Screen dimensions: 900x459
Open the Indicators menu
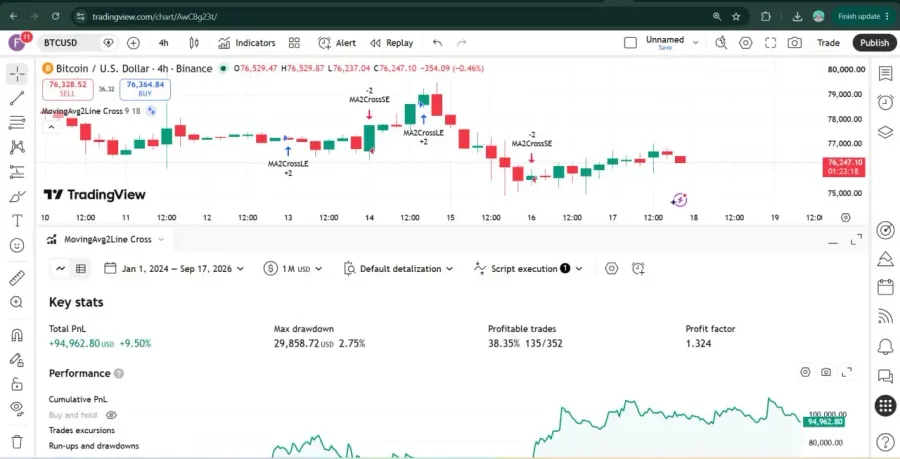(247, 43)
